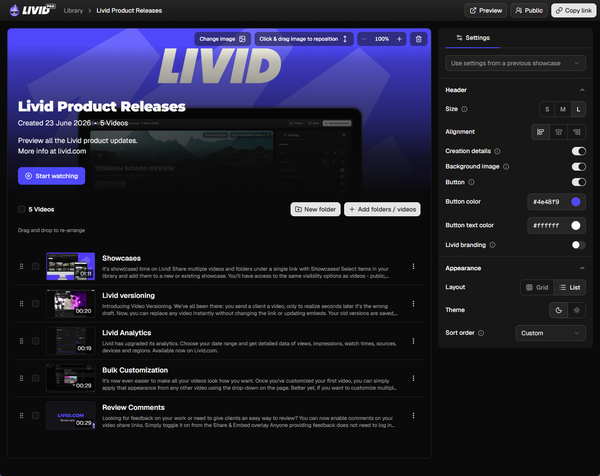
Task: Grab drag handle for Livid Analytics row
Action: 21,341
